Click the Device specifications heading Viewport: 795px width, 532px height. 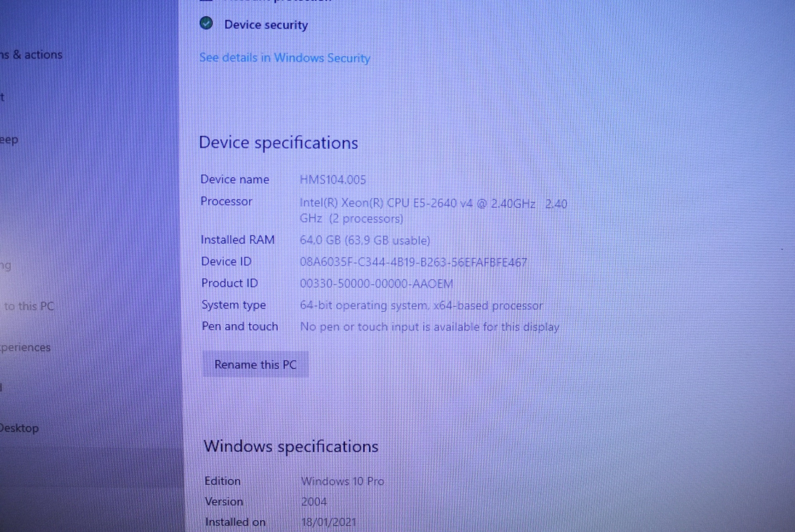278,143
